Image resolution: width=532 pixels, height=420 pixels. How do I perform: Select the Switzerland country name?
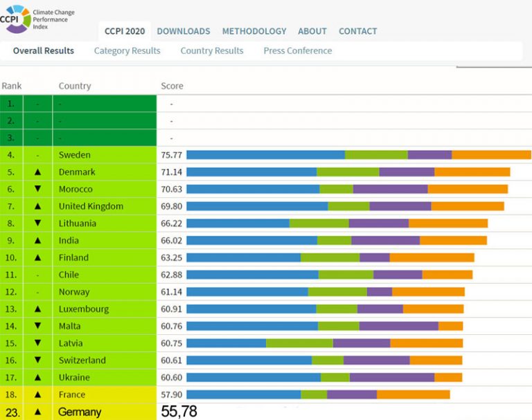coord(82,360)
